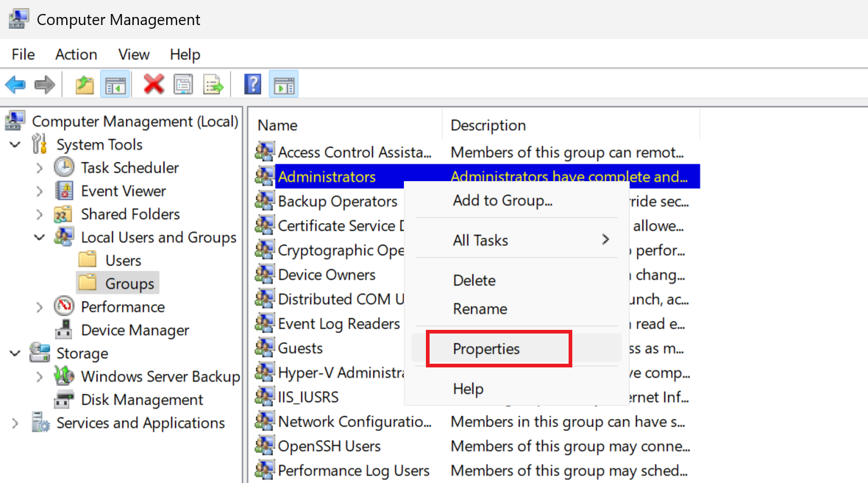Viewport: 868px width, 483px height.
Task: Open the Action menu
Action: tap(77, 54)
